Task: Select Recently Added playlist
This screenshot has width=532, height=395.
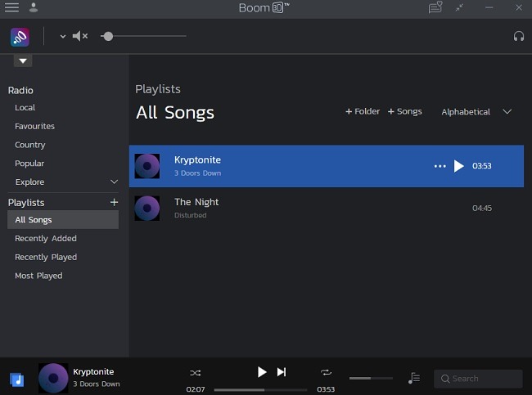Action: point(46,239)
